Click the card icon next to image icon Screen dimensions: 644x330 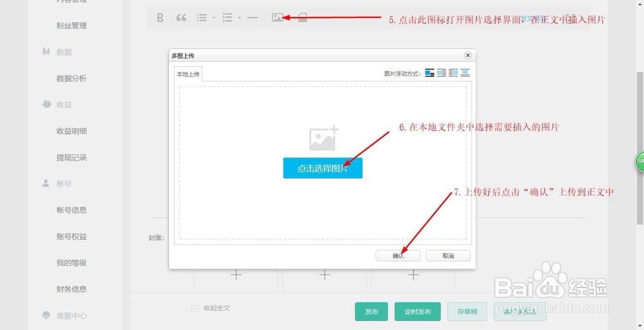303,17
